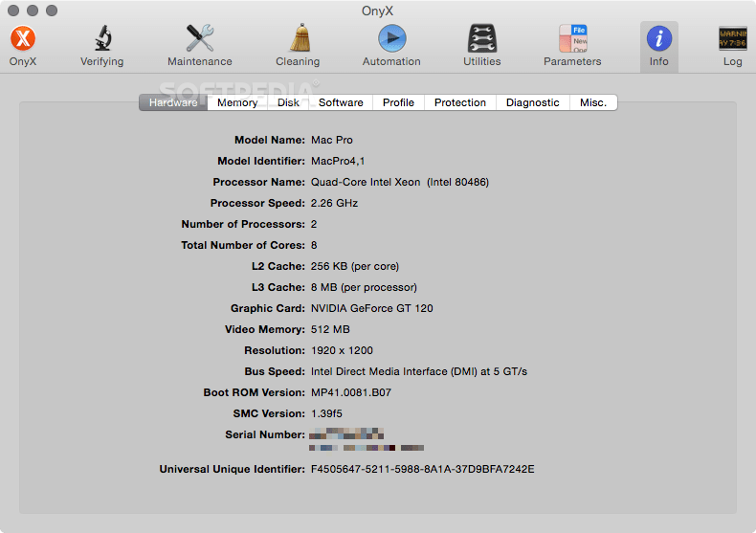Switch to the Software tab
Viewport: 756px width, 533px height.
(341, 102)
